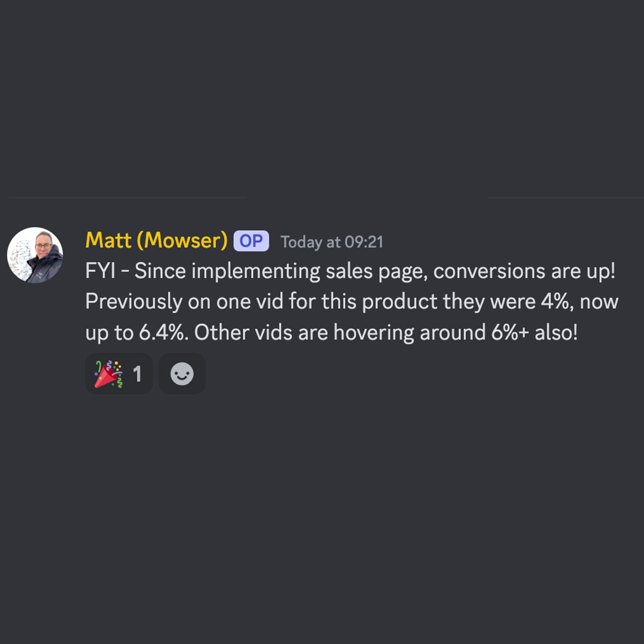Click the party popper reaction emoji
644x644 pixels.
coord(109,374)
